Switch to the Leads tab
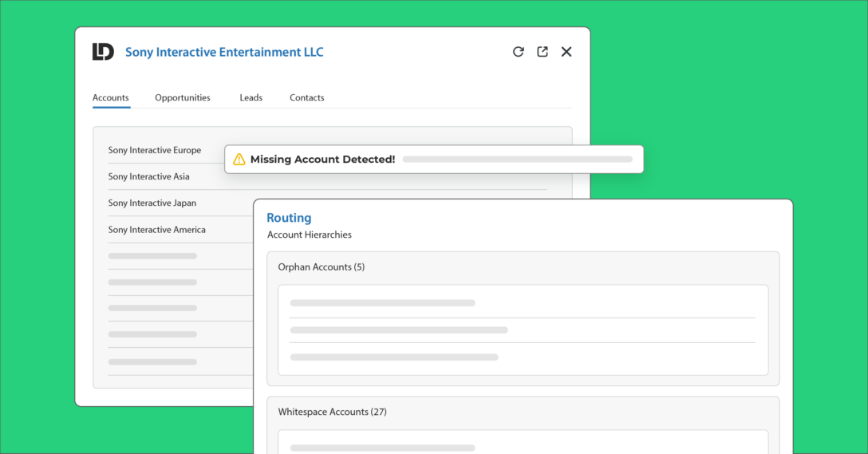Viewport: 868px width, 454px height. [251, 97]
